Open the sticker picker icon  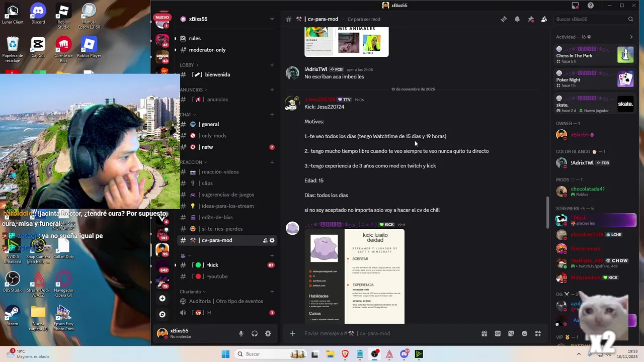511,333
